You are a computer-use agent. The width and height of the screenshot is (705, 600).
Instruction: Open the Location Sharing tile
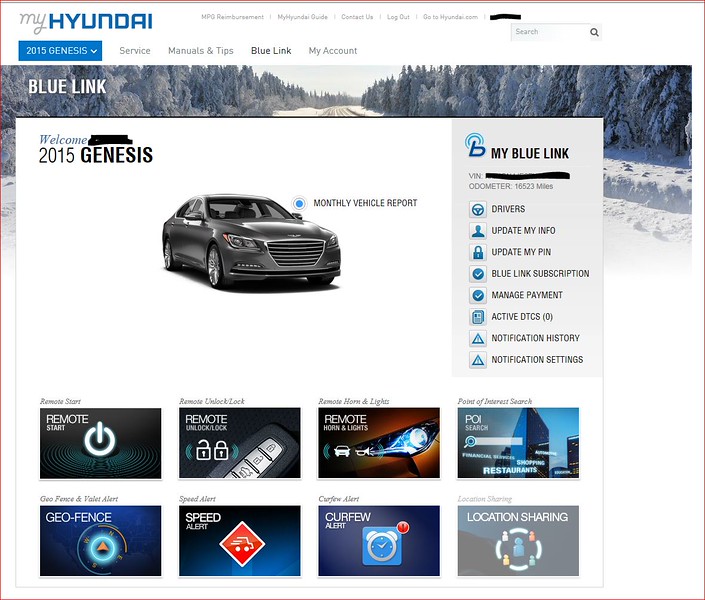pyautogui.click(x=518, y=541)
